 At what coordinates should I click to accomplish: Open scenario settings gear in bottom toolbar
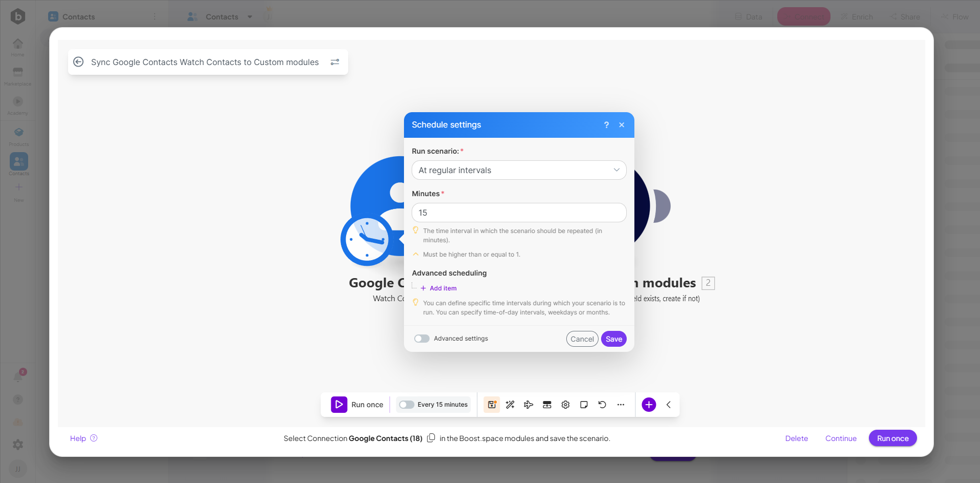click(565, 405)
